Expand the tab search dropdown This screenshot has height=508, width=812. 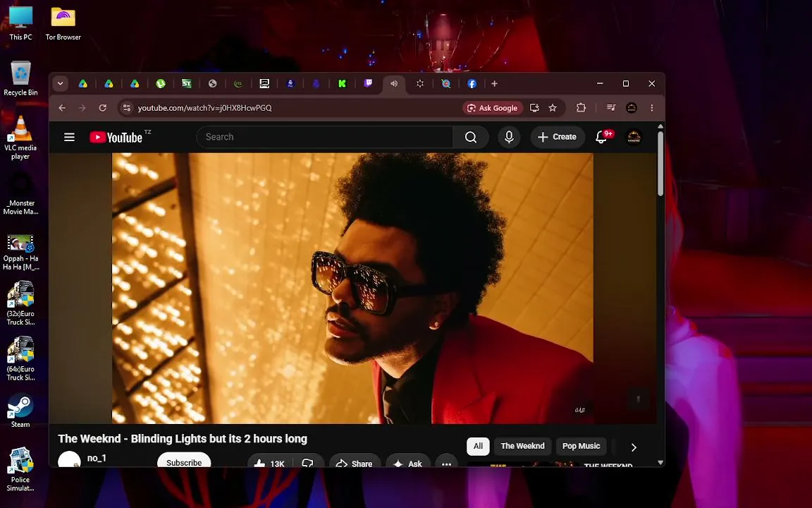(x=60, y=83)
